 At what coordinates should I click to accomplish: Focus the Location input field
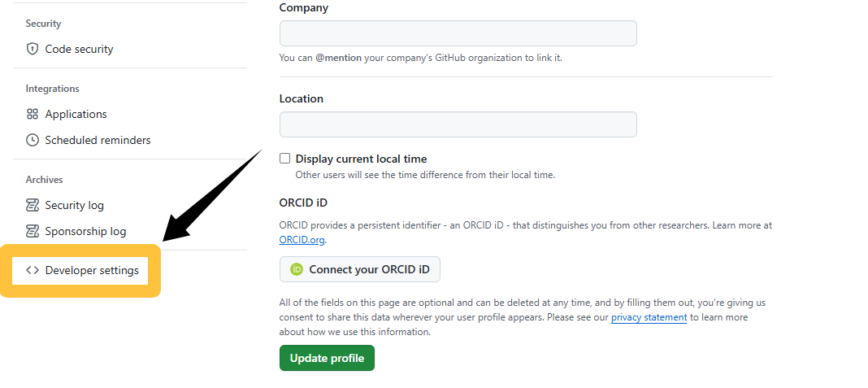(458, 124)
